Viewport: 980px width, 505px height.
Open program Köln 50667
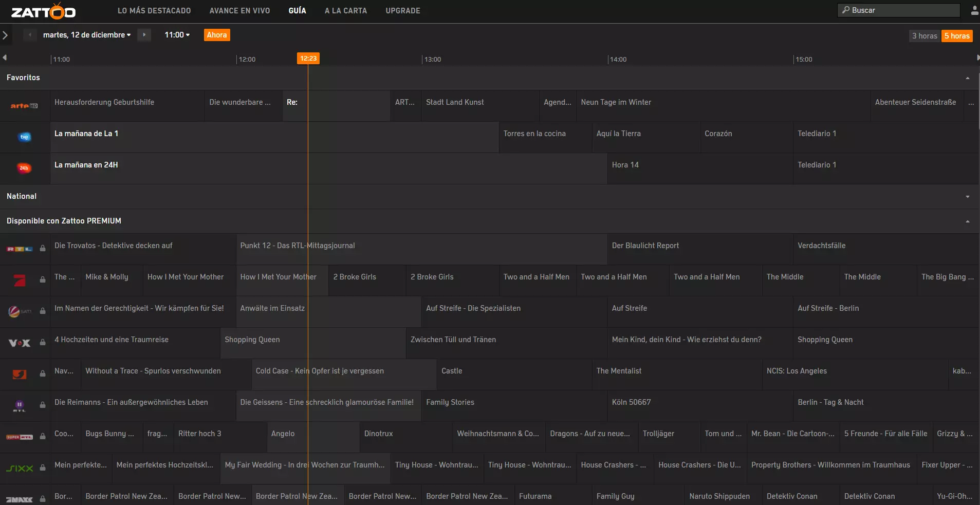(x=700, y=406)
